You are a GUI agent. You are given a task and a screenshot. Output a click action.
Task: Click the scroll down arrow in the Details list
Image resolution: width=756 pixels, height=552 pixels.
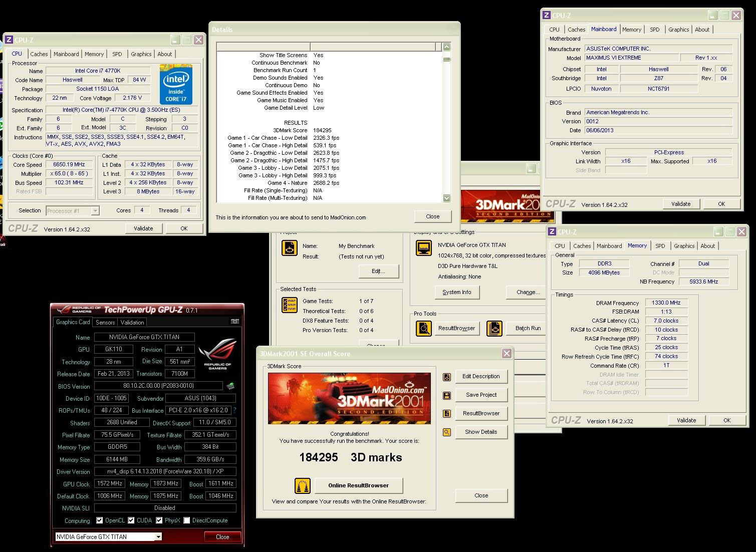(x=446, y=198)
